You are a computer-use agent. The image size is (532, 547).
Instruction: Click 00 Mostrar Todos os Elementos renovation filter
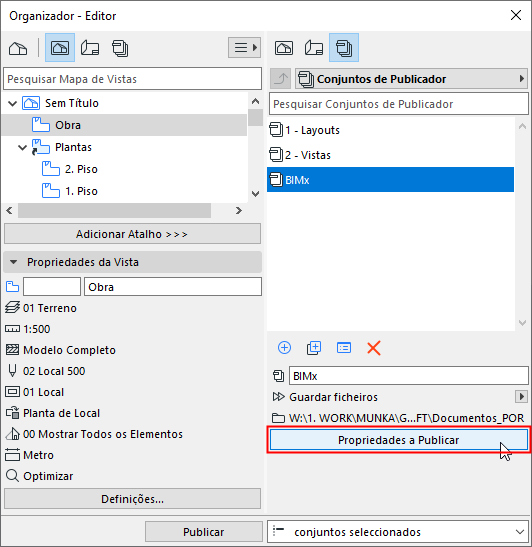pos(94,434)
